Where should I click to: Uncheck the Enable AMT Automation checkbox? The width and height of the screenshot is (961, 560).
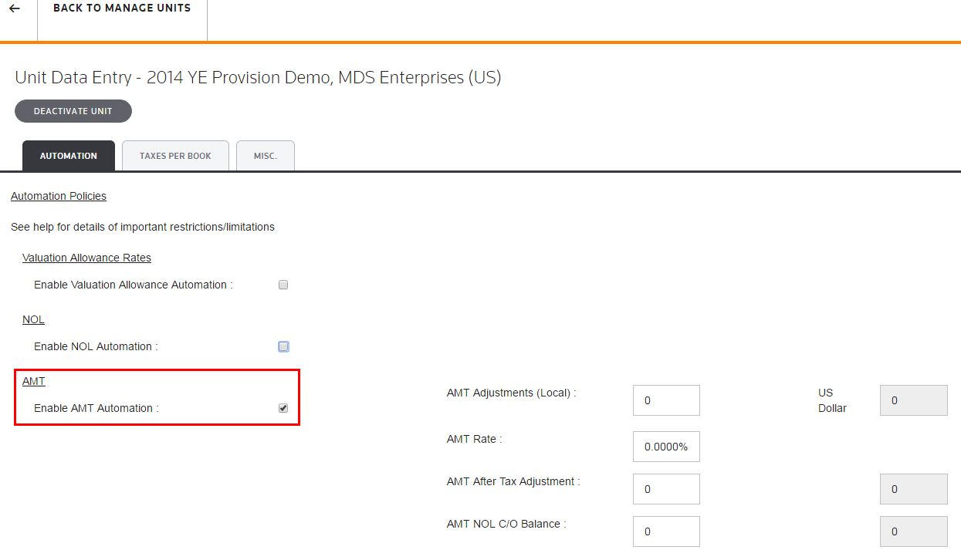click(283, 408)
